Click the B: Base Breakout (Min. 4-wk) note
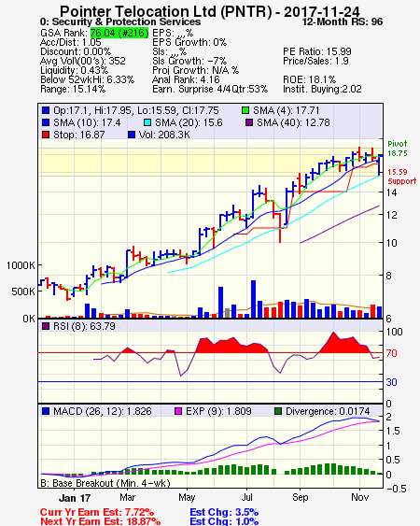This screenshot has width=420, height=526. (105, 483)
